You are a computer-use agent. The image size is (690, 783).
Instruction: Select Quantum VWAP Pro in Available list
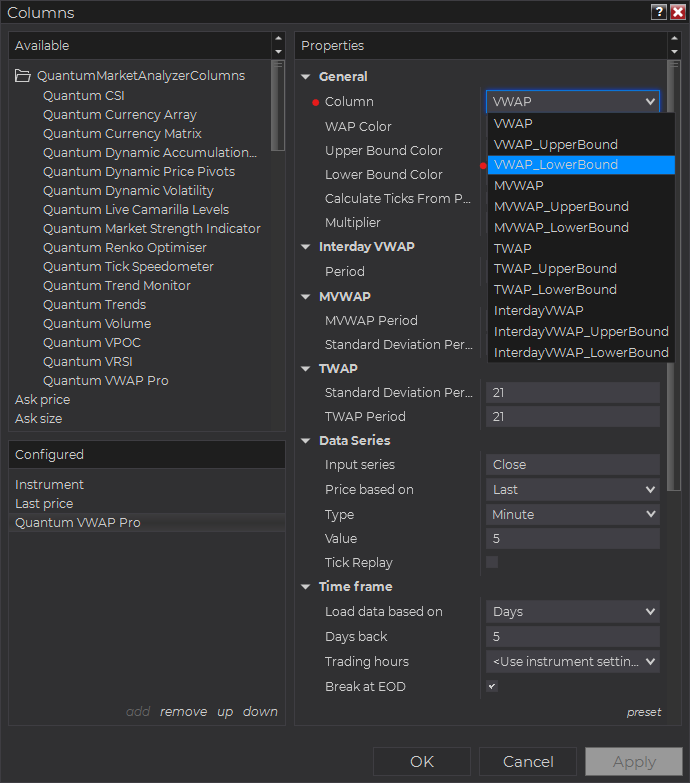click(x=106, y=381)
